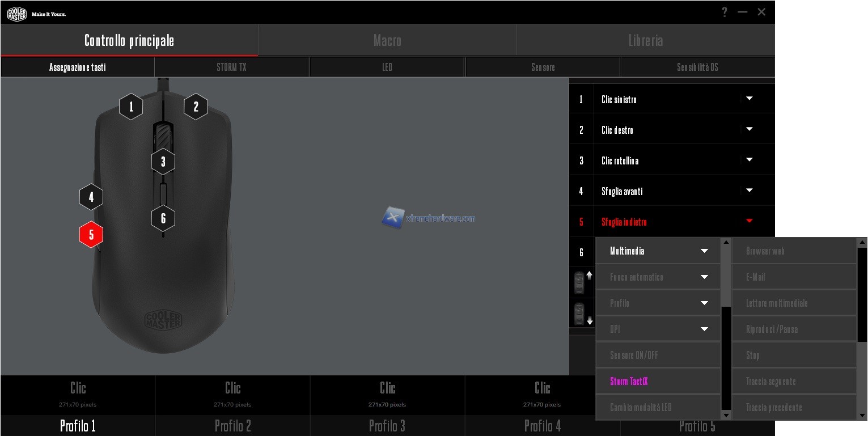Select hexagon marker 2 on the mouse

pos(196,107)
